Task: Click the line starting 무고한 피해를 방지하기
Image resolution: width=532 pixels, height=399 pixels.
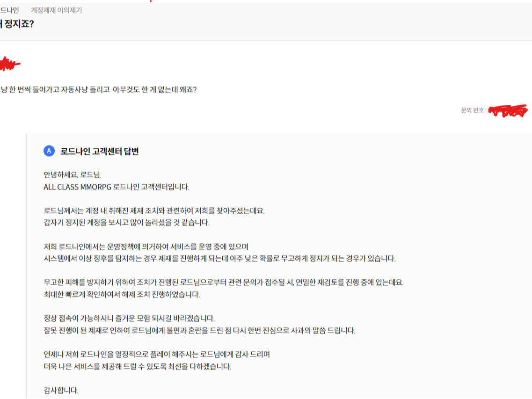Action: [x=224, y=282]
